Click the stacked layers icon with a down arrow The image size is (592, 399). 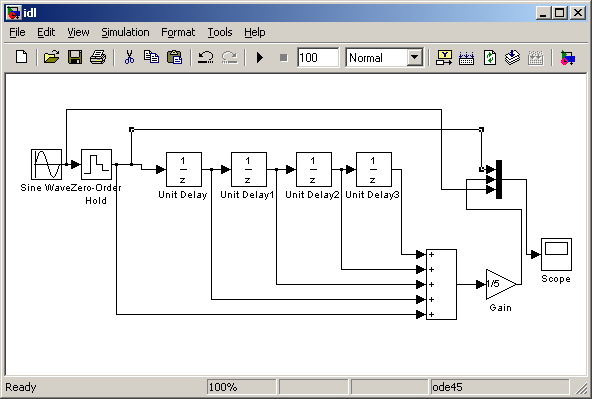(512, 58)
